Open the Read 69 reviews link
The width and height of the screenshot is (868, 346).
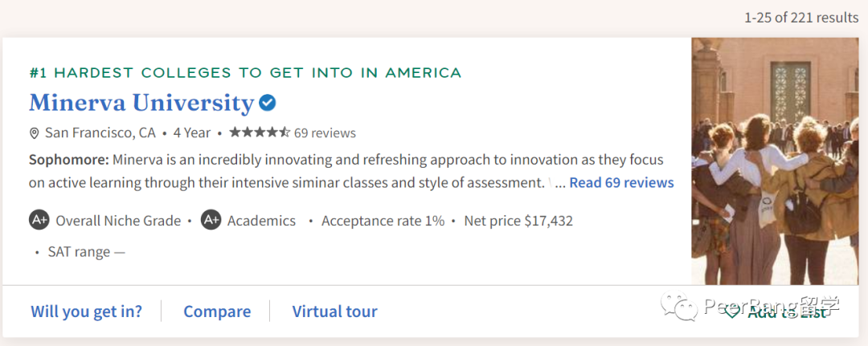click(621, 182)
